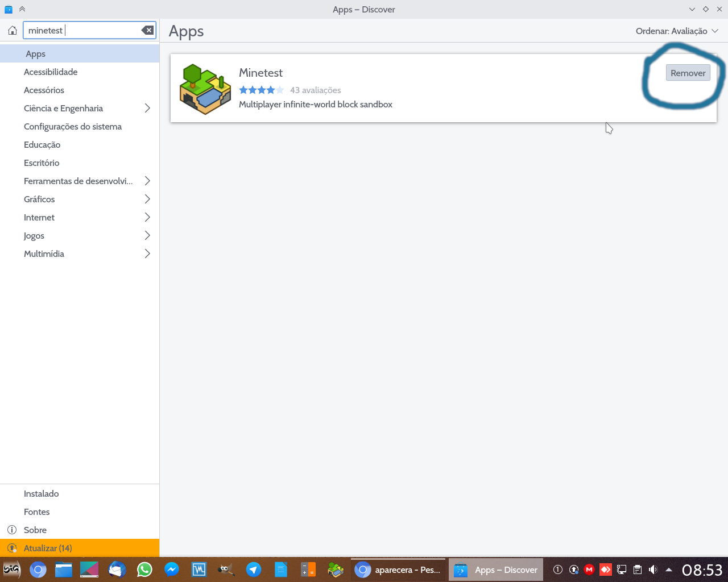Open the audio volume tray icon
The width and height of the screenshot is (728, 582).
point(653,569)
